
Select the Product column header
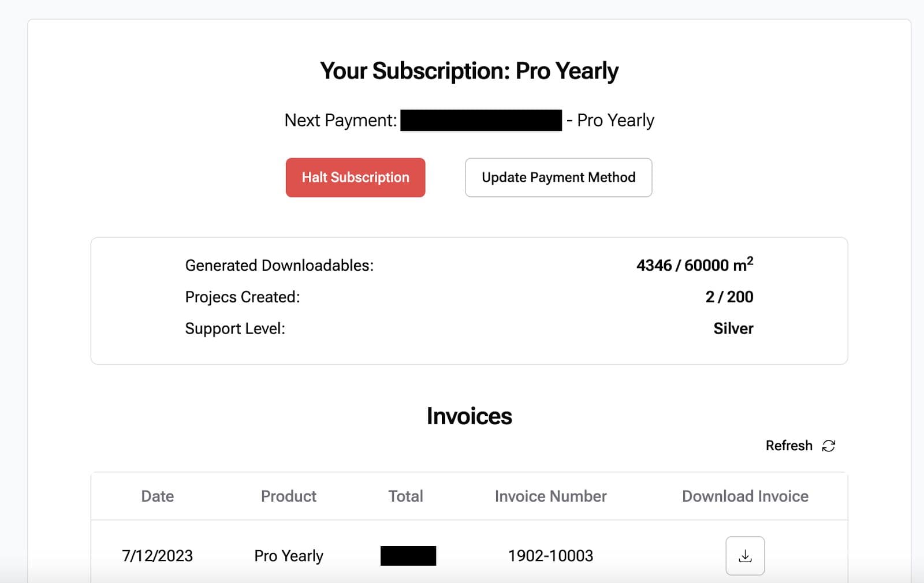pos(288,496)
